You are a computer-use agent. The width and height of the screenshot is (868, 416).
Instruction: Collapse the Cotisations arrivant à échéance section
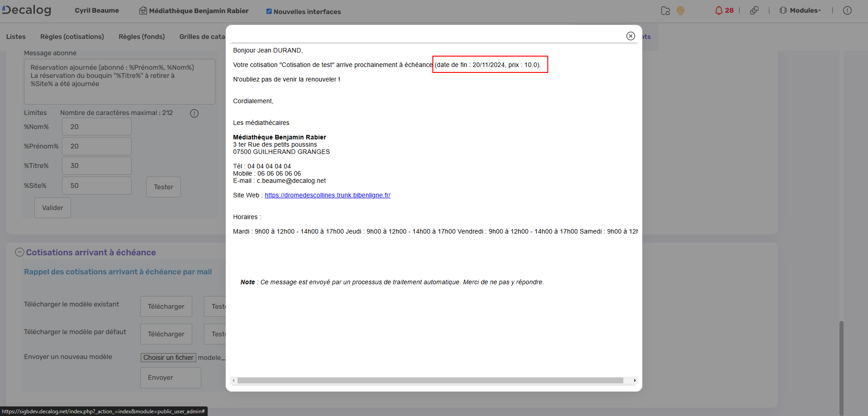(19, 252)
